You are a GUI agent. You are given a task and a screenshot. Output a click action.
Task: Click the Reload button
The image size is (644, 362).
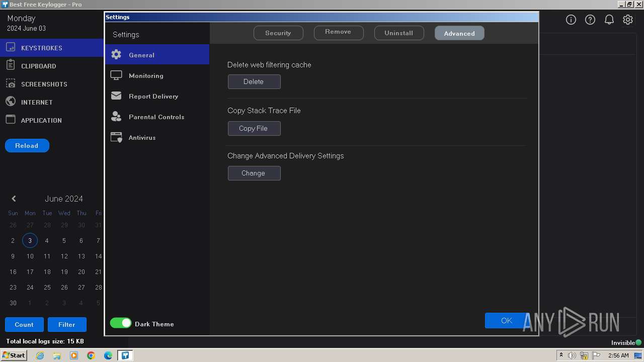coord(27,145)
